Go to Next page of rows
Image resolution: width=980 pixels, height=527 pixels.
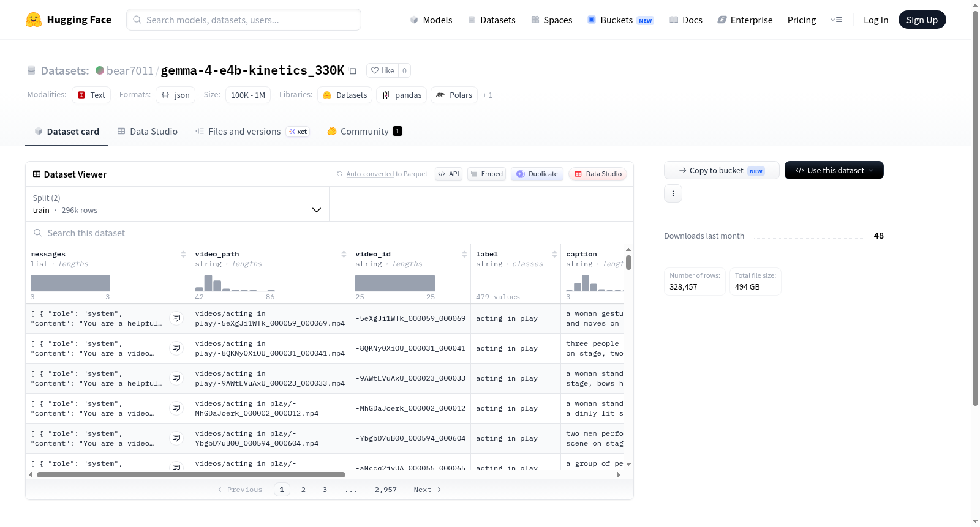pos(428,490)
